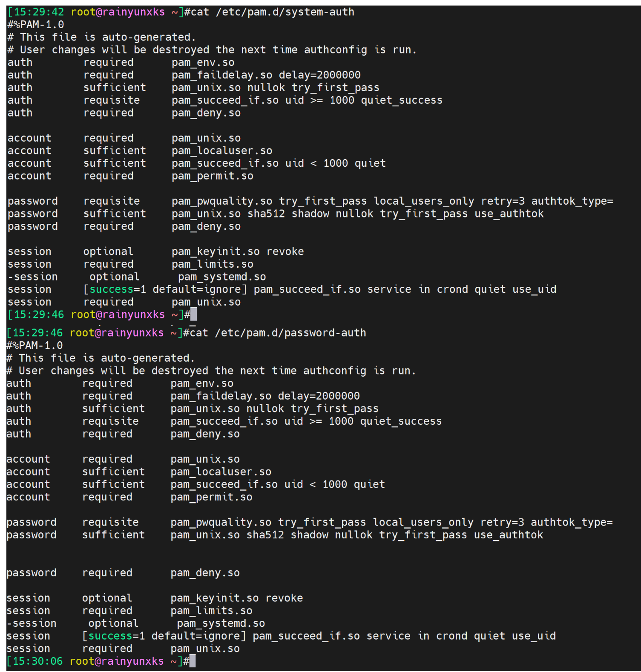Click 'pam_pwquality.so' in the system-auth output
The image size is (641, 672).
pyautogui.click(x=222, y=201)
